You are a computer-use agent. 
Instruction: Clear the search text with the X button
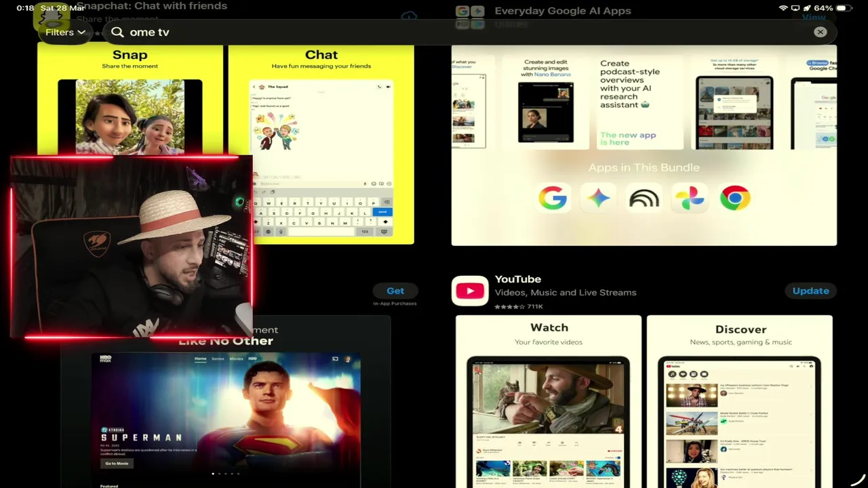pyautogui.click(x=820, y=32)
